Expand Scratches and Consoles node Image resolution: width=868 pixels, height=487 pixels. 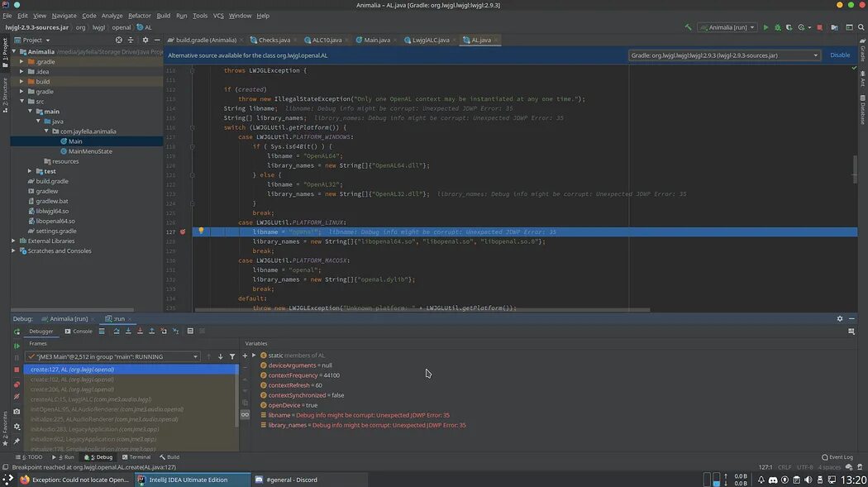14,251
